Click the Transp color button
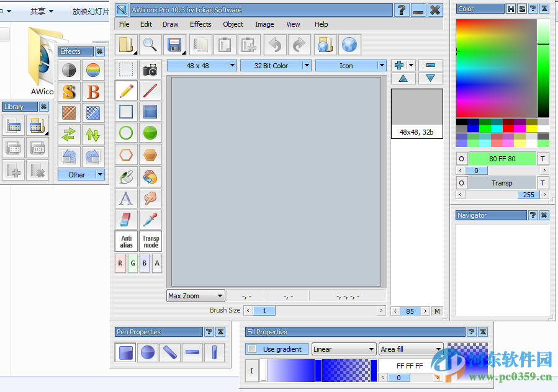Screen dimensions: 558x392 tap(502, 183)
